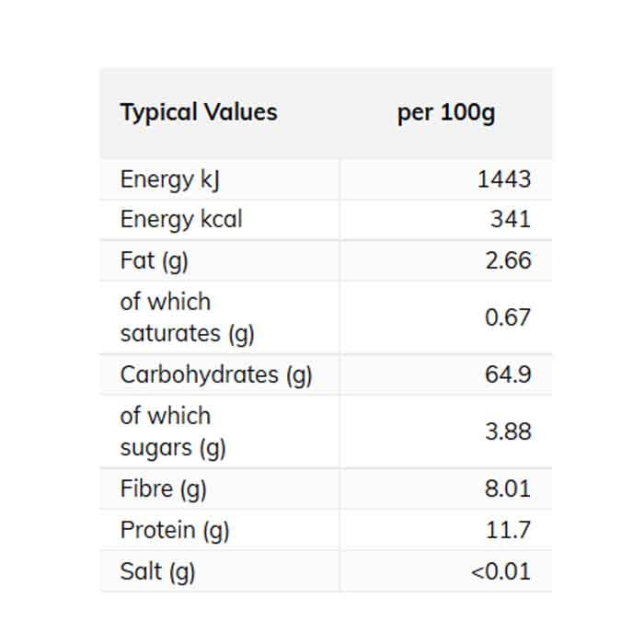Click the 8.01 fibre value
644x644 pixels.
click(508, 489)
